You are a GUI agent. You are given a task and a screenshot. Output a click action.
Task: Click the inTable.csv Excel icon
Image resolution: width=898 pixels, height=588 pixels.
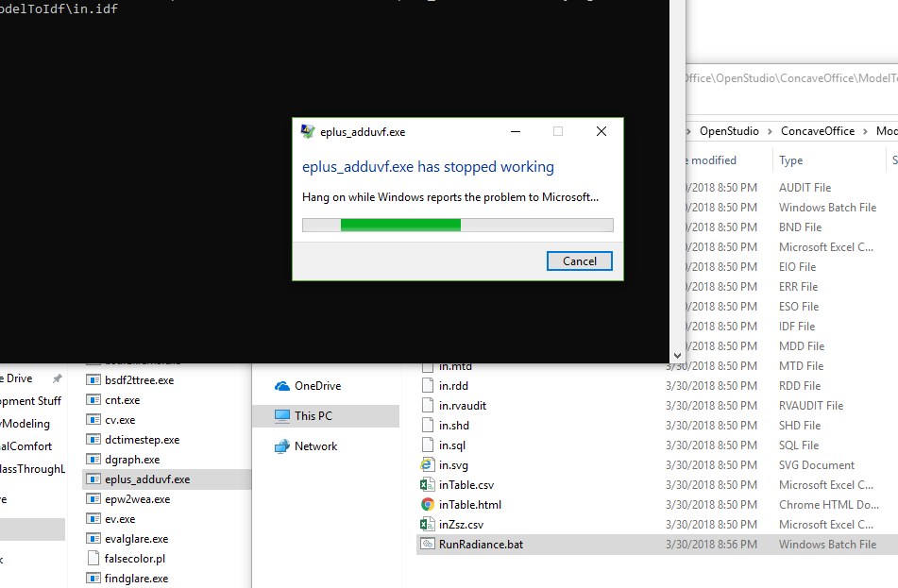427,485
